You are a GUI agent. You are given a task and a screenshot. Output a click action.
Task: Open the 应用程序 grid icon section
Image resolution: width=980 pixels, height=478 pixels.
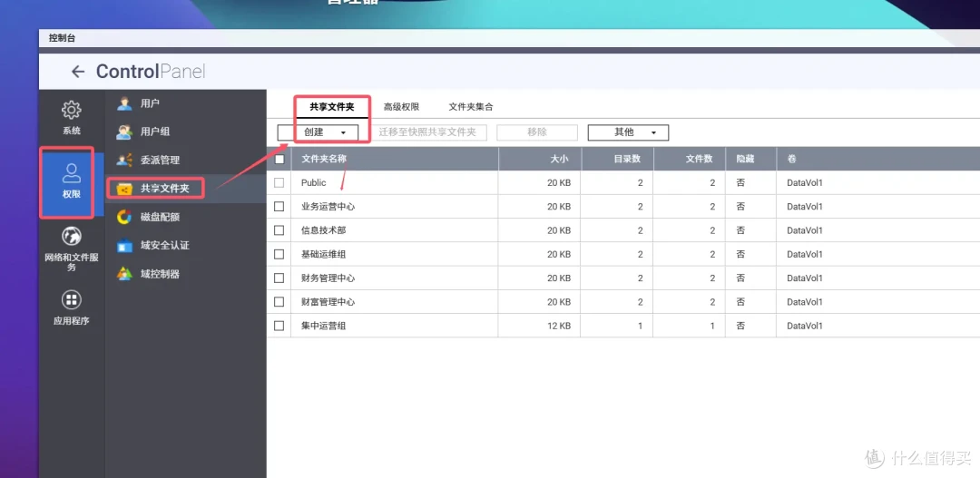coord(72,300)
